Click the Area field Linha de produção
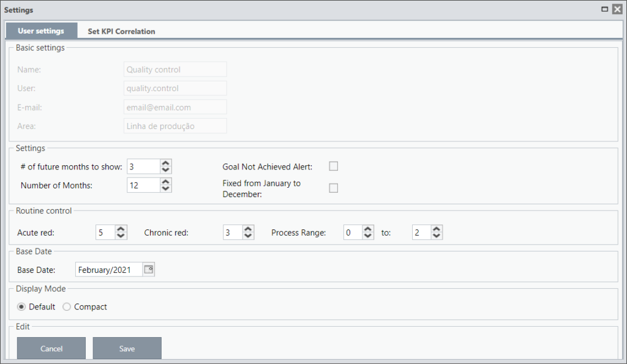 (x=175, y=126)
